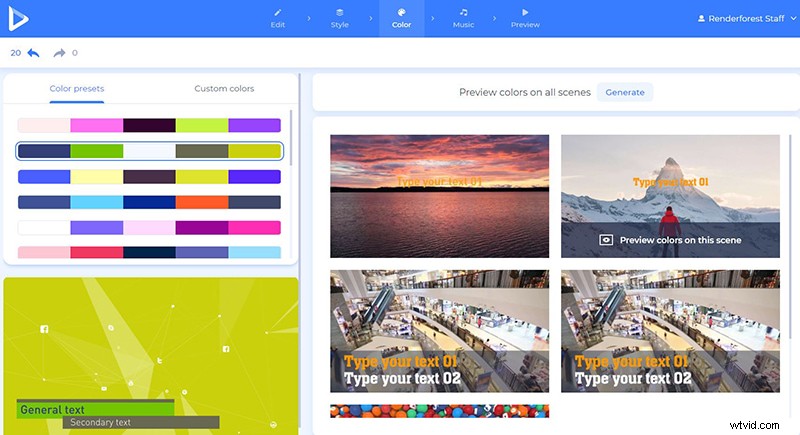This screenshot has height=435, width=800.
Task: Click the color presets list scrollbar
Action: (291, 138)
